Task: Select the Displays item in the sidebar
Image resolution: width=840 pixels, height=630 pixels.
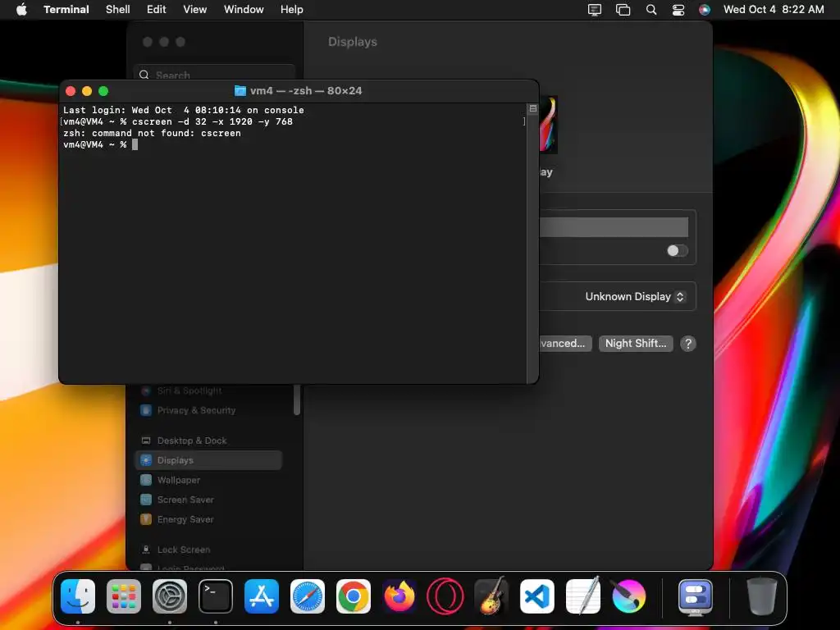Action: (208, 460)
